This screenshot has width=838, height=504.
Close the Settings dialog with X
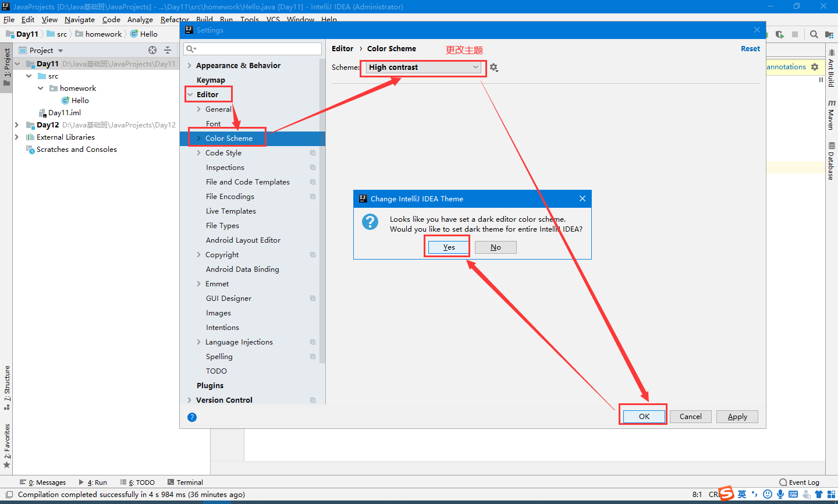757,30
